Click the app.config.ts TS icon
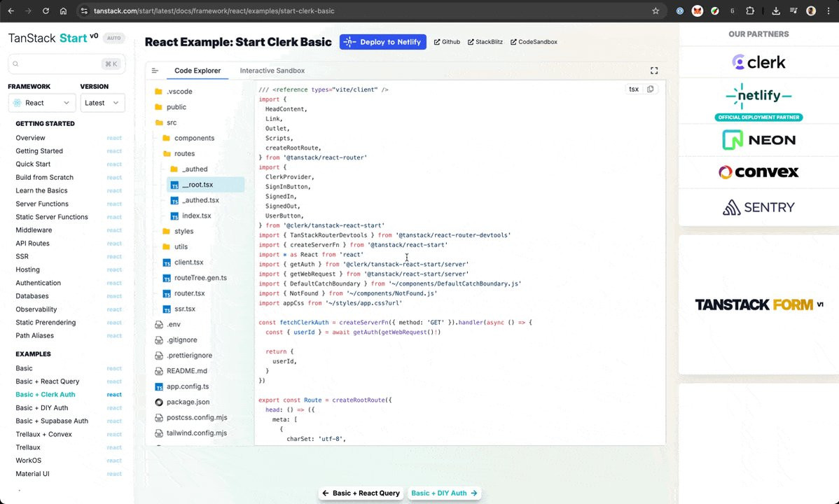The height and width of the screenshot is (504, 839). [x=159, y=386]
